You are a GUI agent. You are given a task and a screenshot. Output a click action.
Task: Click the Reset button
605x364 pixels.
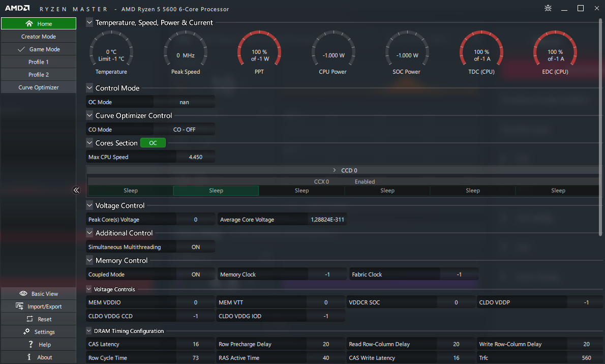[x=39, y=319]
